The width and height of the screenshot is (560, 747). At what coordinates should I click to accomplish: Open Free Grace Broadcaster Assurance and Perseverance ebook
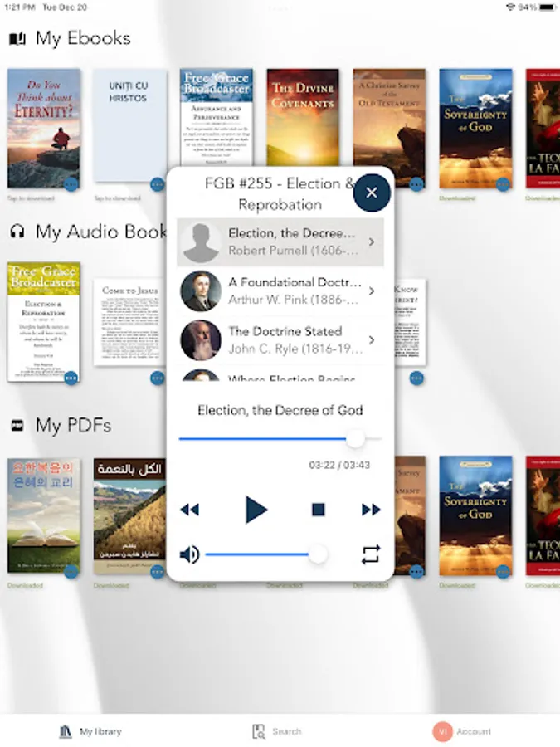[x=217, y=117]
